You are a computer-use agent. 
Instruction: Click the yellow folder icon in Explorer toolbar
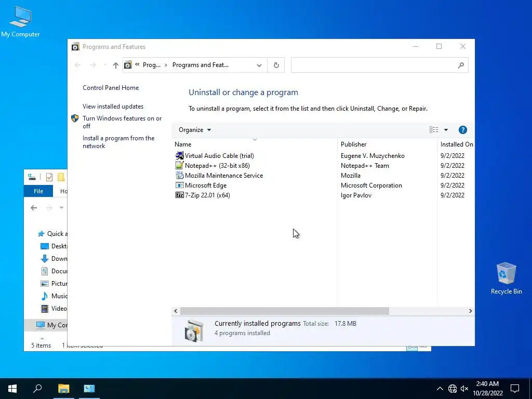click(x=61, y=177)
